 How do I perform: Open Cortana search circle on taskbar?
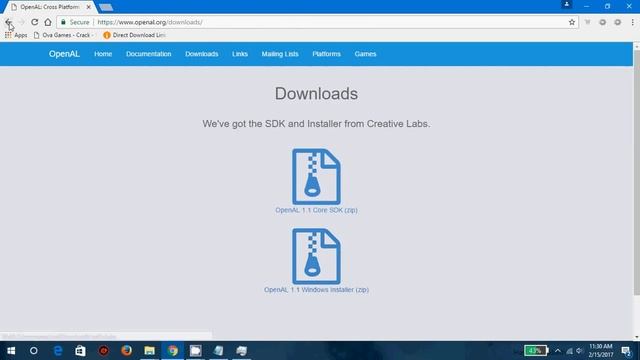[x=34, y=351]
